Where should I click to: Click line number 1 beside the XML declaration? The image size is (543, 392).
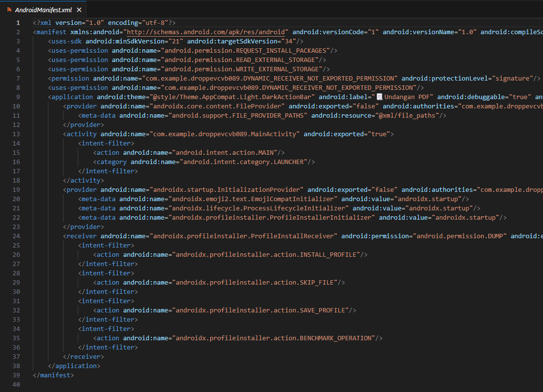coord(18,22)
